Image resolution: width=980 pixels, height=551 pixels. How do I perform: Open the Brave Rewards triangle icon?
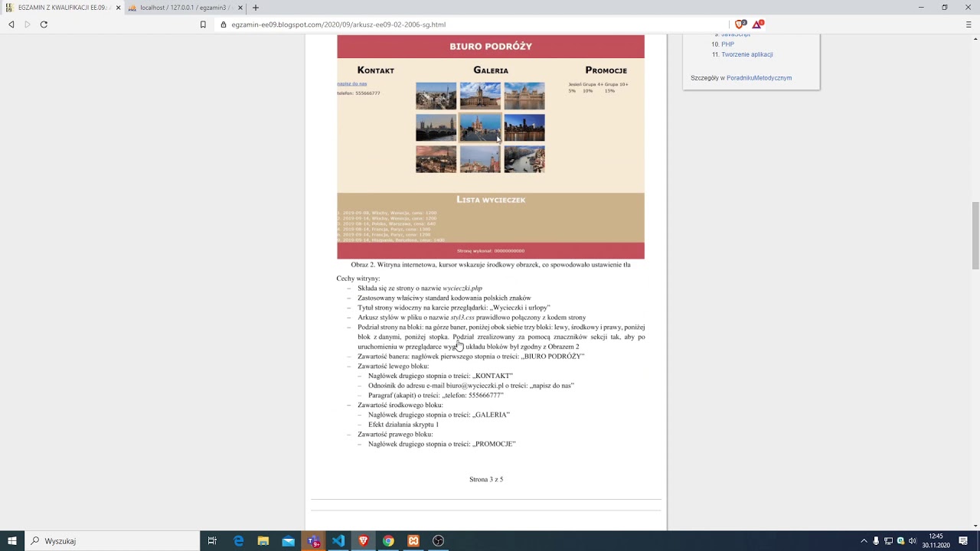coord(757,24)
